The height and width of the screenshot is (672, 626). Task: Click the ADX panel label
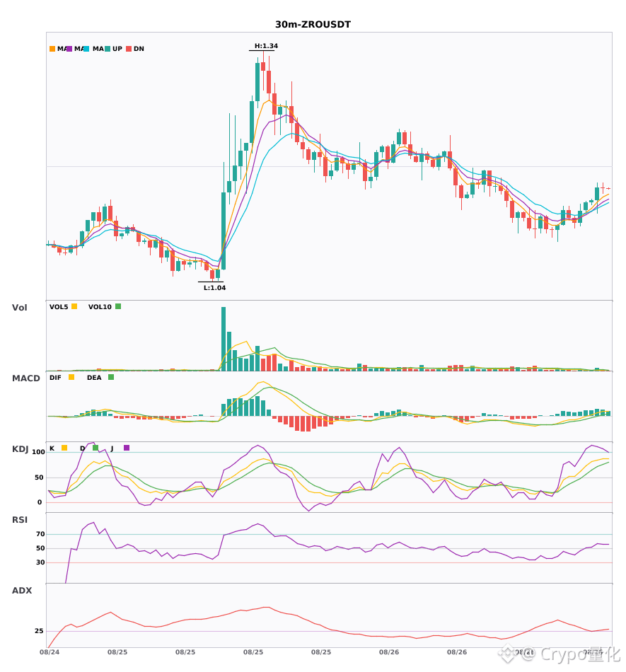tap(22, 591)
